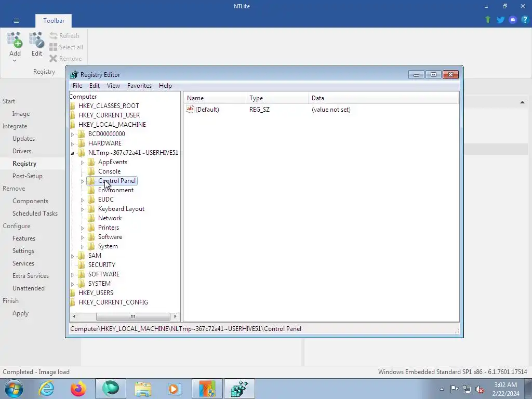The image size is (532, 399).
Task: Click the tree scrollbar right arrow
Action: (175, 316)
